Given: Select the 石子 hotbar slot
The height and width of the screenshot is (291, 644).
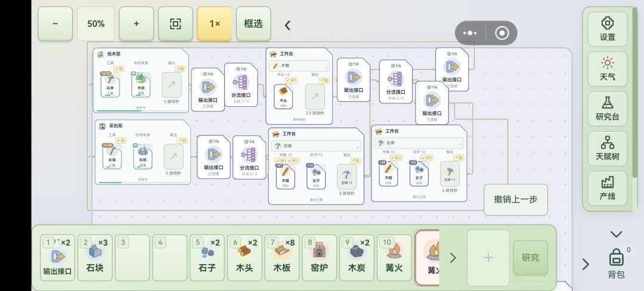Looking at the screenshot, I should pyautogui.click(x=207, y=258).
